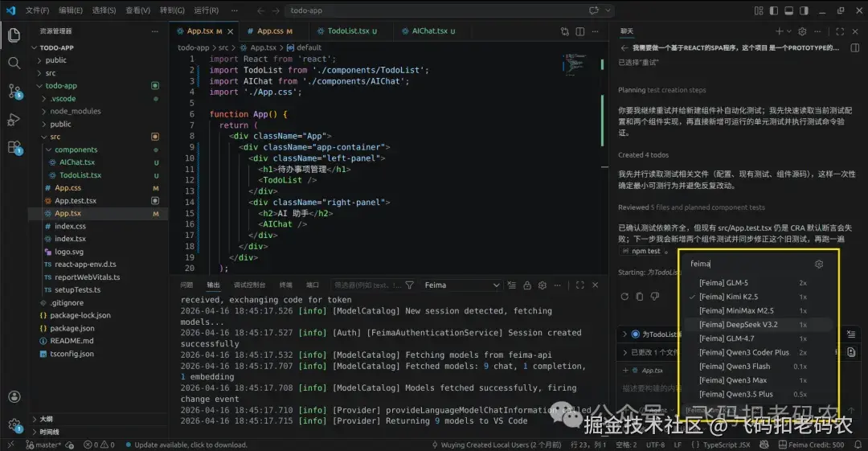Screen dimensions: 868x451
Task: Open the Search view in activity bar
Action: coord(14,64)
